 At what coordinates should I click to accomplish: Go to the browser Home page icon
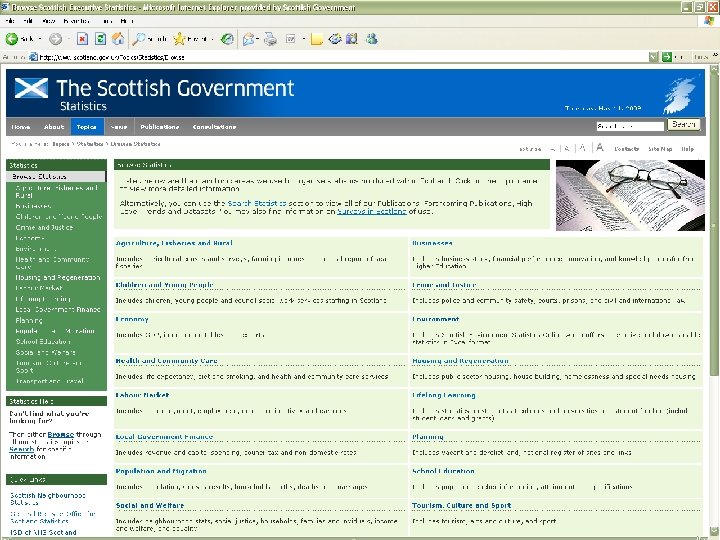pyautogui.click(x=118, y=39)
